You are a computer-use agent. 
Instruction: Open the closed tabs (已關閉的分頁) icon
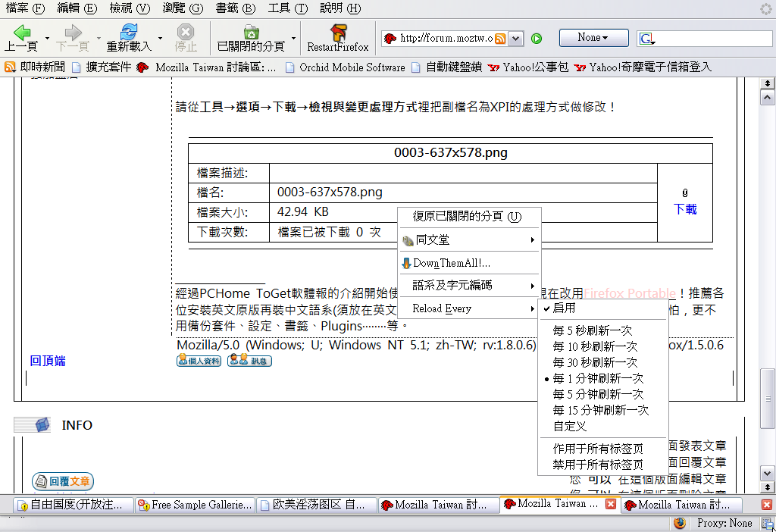251,33
